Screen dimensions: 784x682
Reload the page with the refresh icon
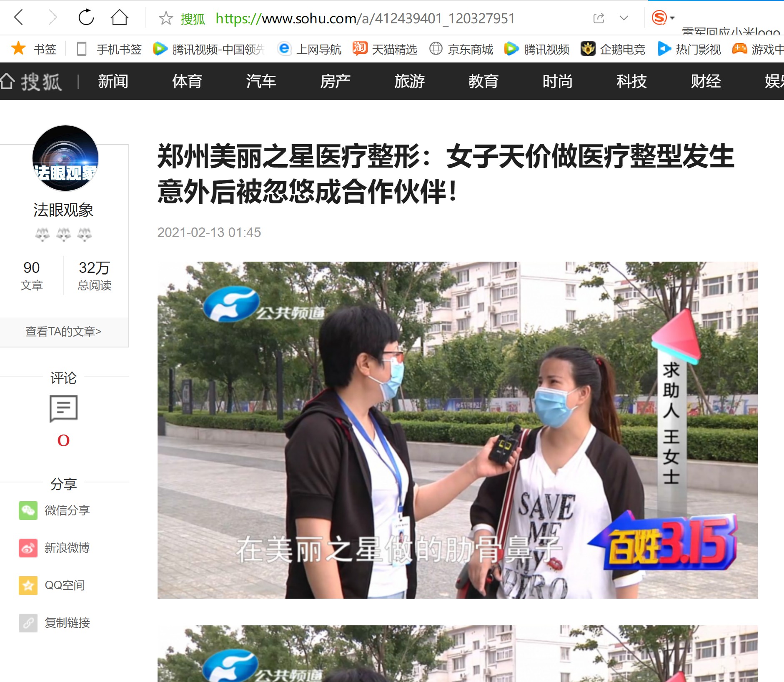tap(86, 17)
